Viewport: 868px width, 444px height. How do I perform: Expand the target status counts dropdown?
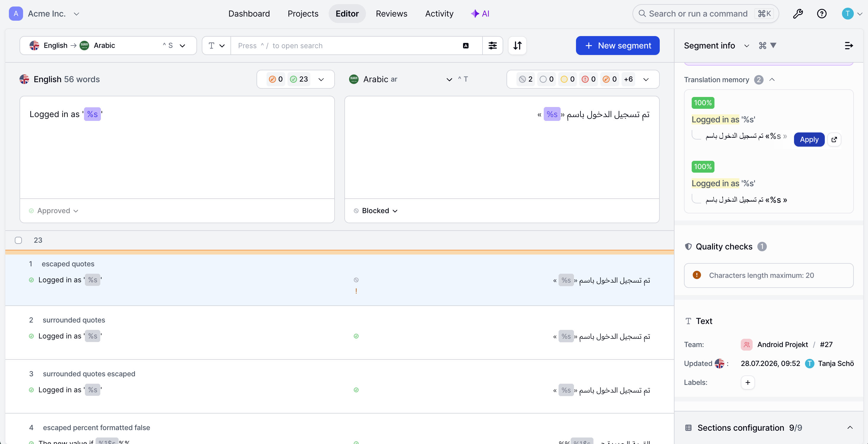[x=646, y=80]
